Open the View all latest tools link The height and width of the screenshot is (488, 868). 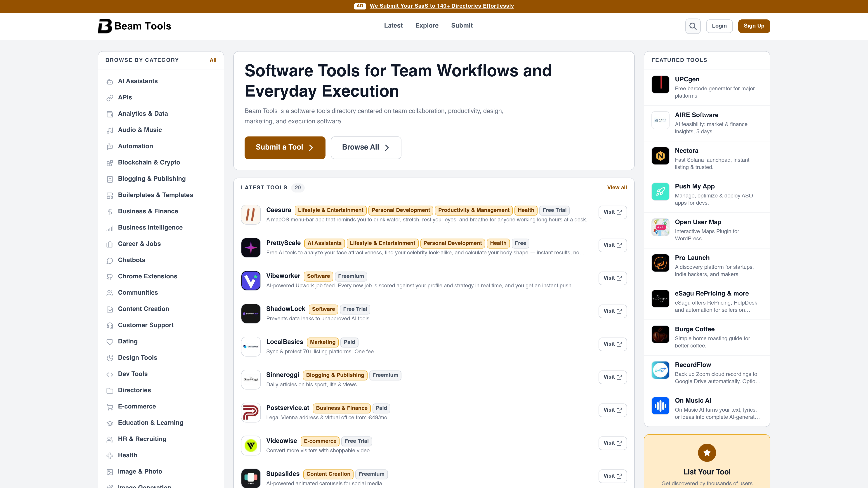(x=617, y=188)
